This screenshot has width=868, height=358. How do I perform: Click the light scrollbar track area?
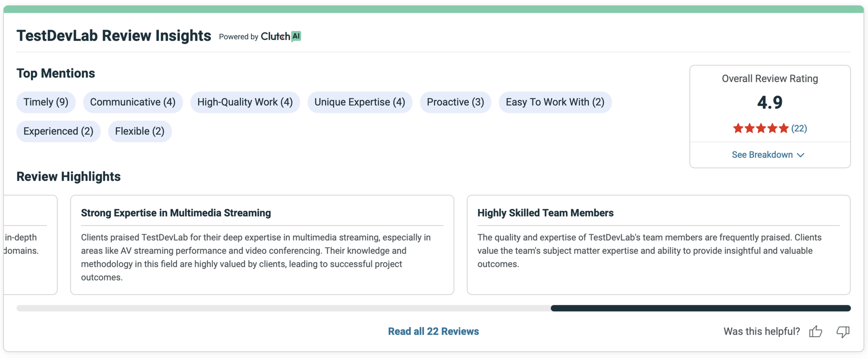pyautogui.click(x=283, y=308)
